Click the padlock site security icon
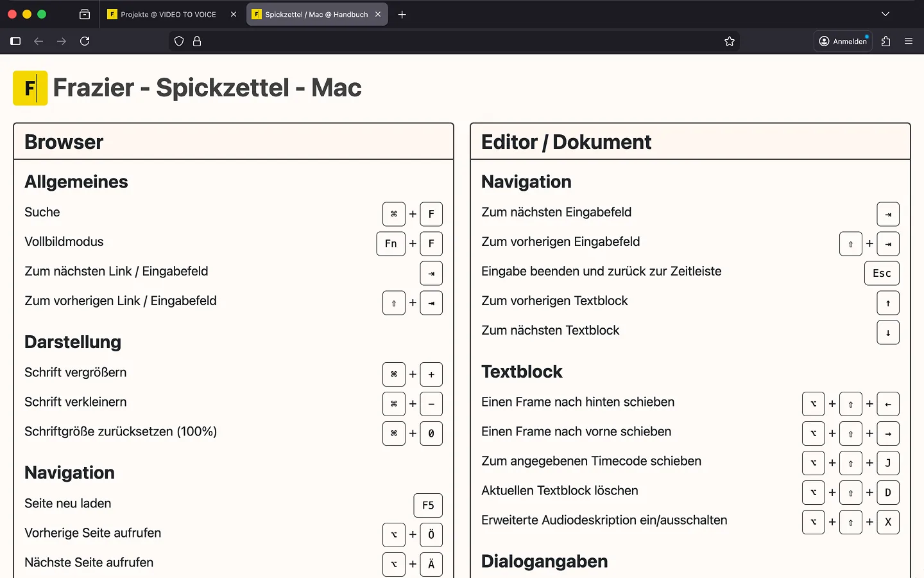The image size is (924, 578). [197, 41]
